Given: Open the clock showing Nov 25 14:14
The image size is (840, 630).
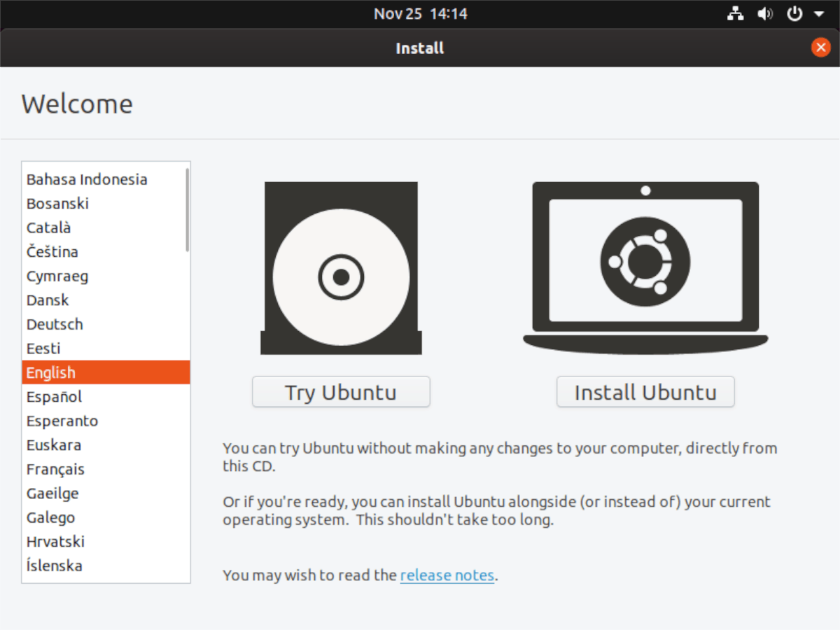Looking at the screenshot, I should tap(420, 13).
